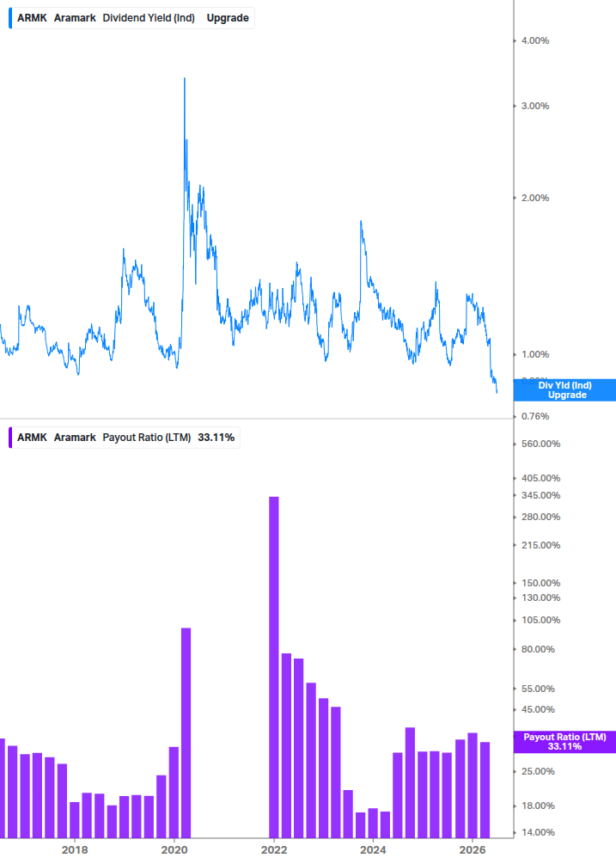
Task: Click the 45.00% axis label
Action: [x=538, y=709]
